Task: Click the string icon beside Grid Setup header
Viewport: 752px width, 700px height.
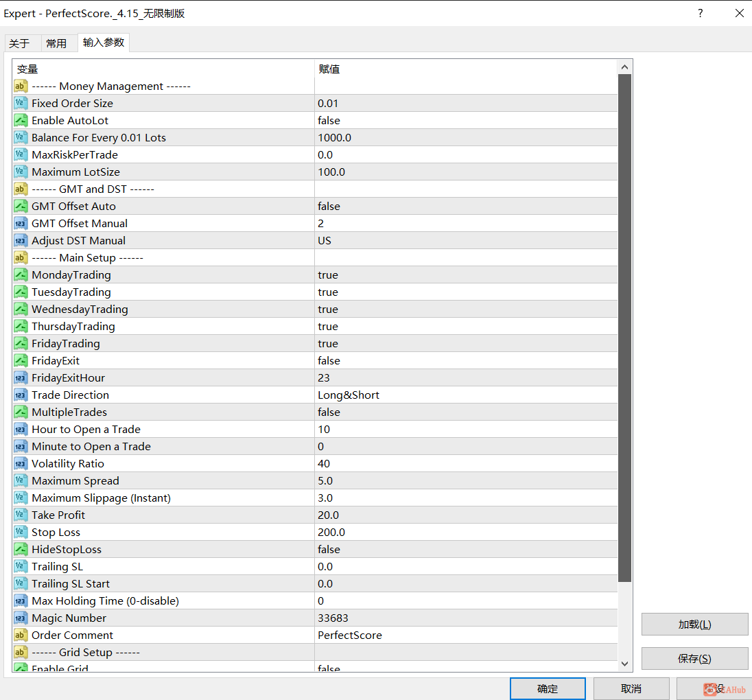Action: [x=21, y=653]
